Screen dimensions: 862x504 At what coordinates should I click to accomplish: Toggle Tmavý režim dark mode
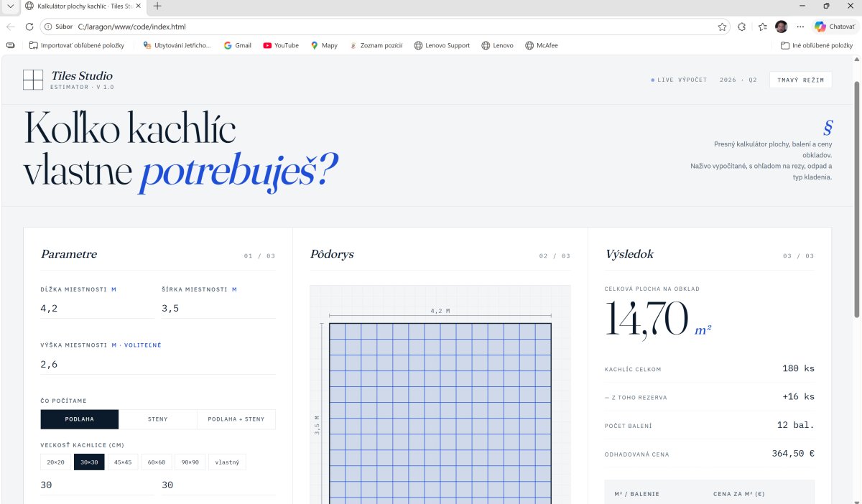coord(800,80)
